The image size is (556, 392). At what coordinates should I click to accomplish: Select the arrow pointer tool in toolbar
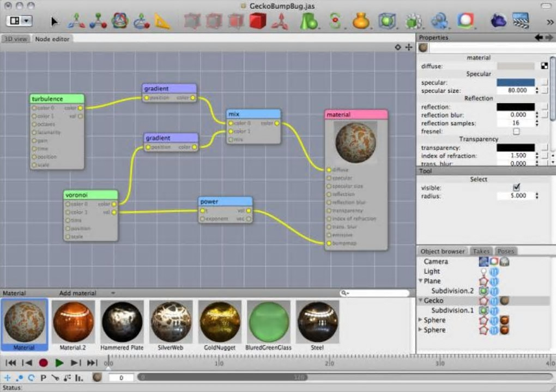(x=54, y=21)
